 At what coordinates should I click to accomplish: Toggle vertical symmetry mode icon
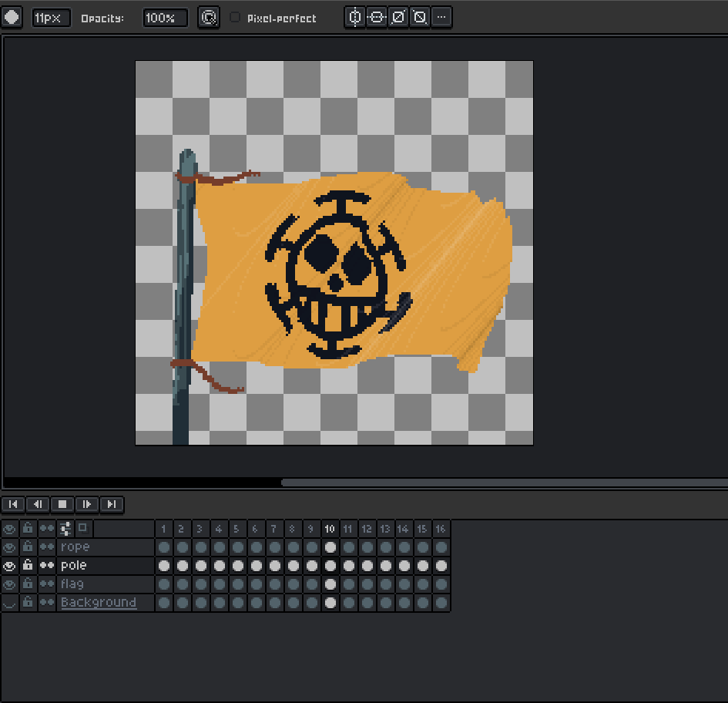pos(355,18)
